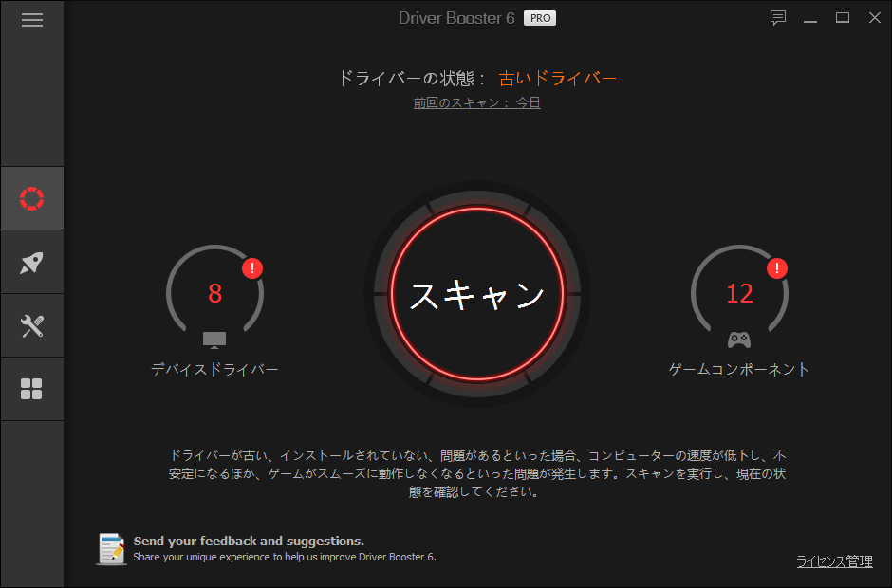Click the monitor icon under device drivers gauge
Image resolution: width=892 pixels, height=588 pixels.
point(214,340)
